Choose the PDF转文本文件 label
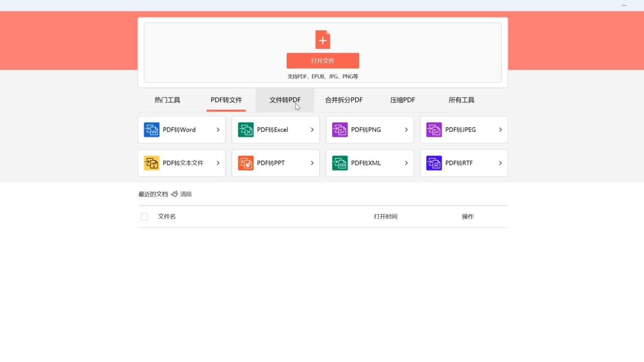Viewport: 644px width, 362px height. pyautogui.click(x=183, y=163)
